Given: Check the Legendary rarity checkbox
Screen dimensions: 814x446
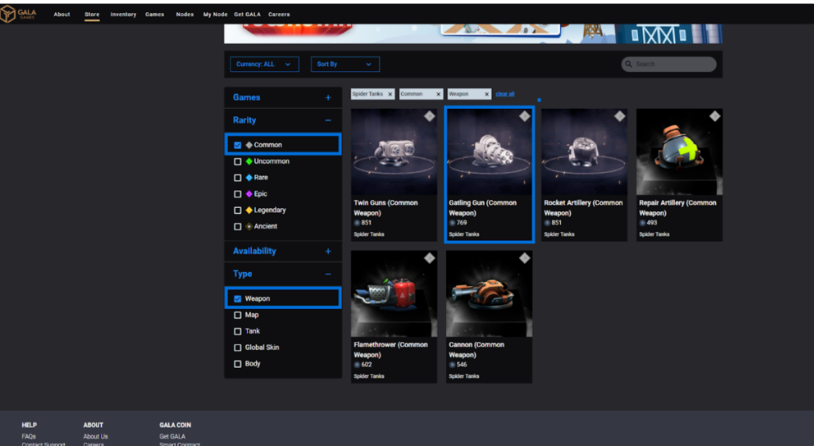Looking at the screenshot, I should click(x=237, y=210).
